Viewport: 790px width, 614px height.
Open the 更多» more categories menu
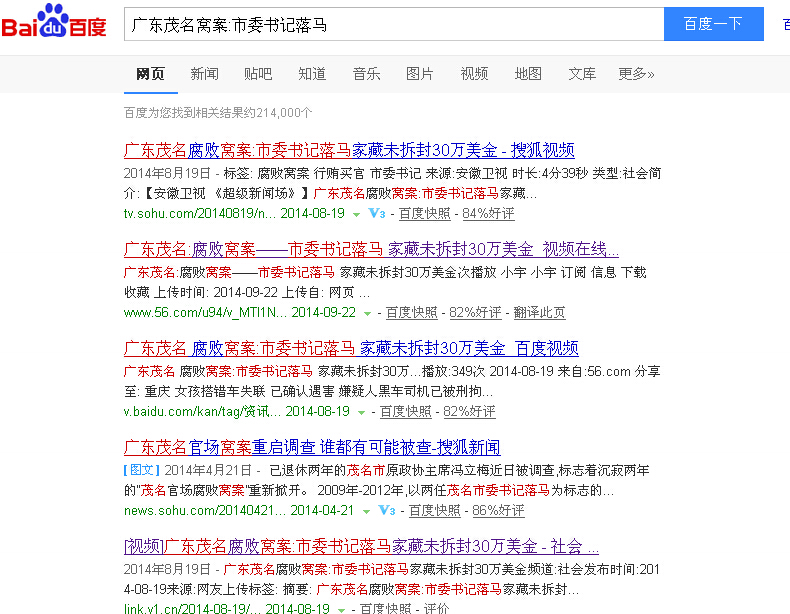pyautogui.click(x=636, y=74)
